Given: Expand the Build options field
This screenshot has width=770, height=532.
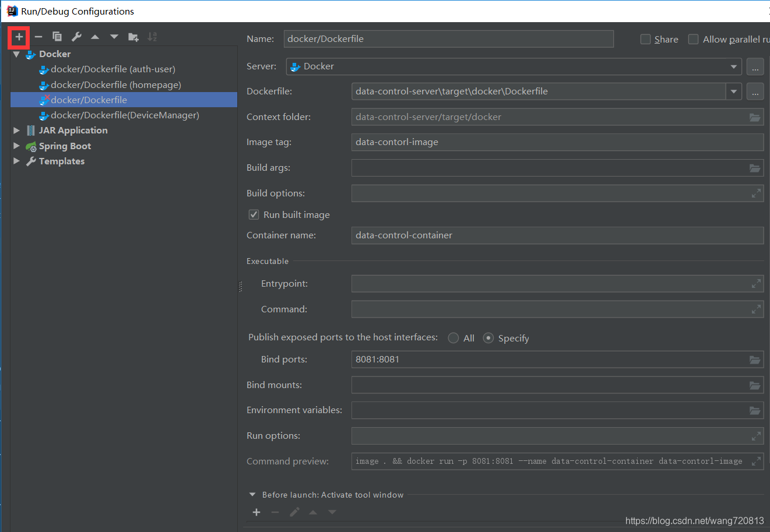Looking at the screenshot, I should 756,193.
